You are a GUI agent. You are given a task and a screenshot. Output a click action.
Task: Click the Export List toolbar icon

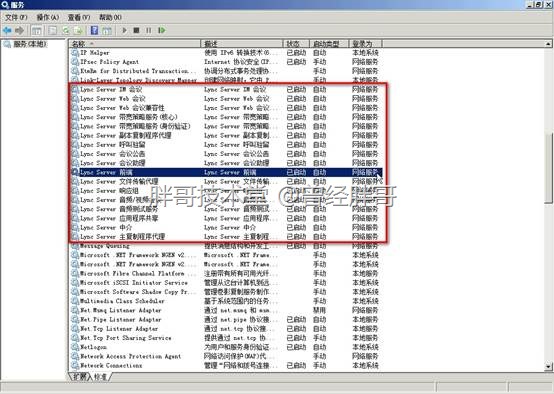78,31
